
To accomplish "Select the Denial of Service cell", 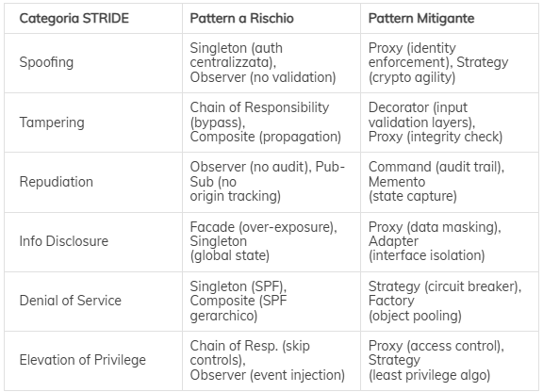I will (x=93, y=302).
